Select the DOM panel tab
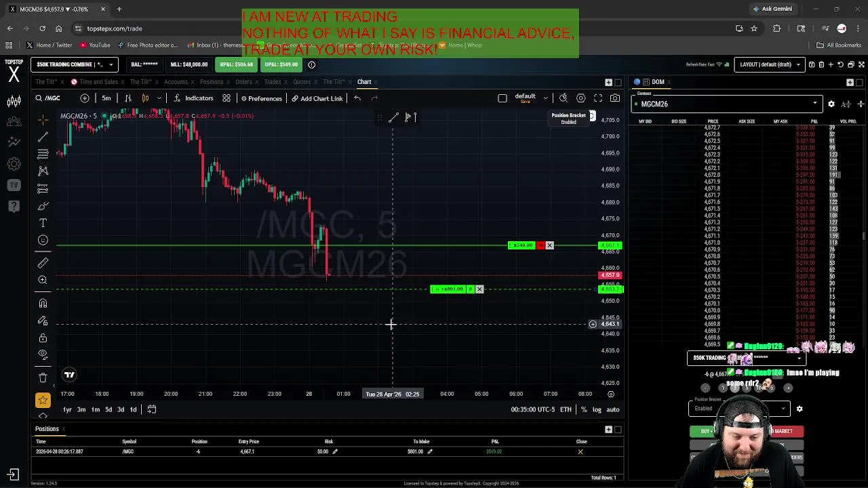 click(x=658, y=82)
